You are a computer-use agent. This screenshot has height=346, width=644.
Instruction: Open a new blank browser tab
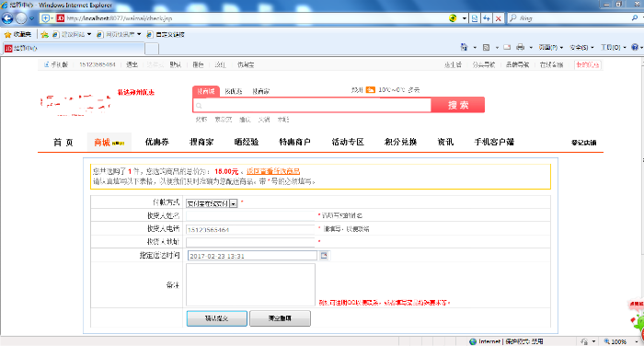click(152, 49)
